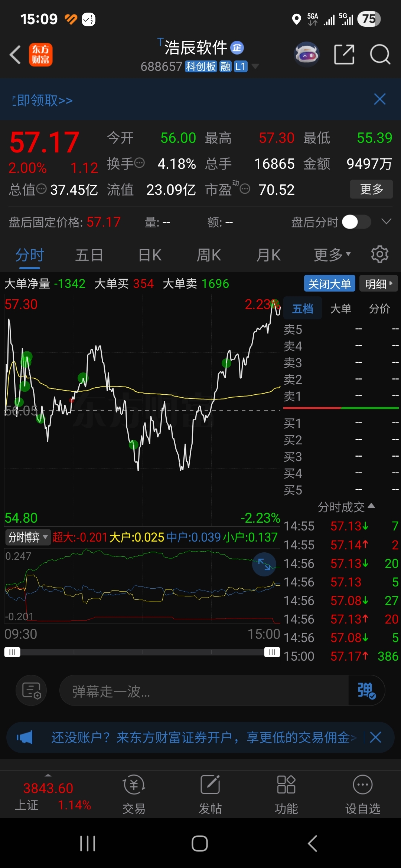This screenshot has height=868, width=401.
Task: Tap the 大单净量 -1342 value
Action: pos(70,284)
